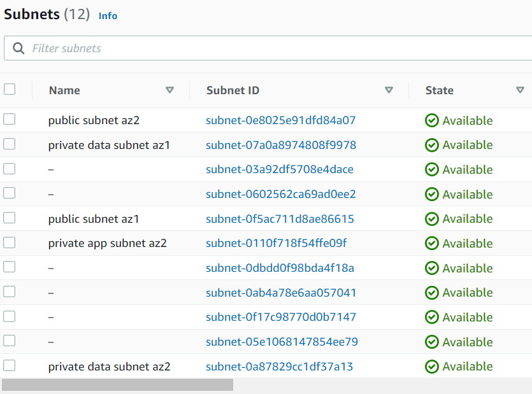
Task: Click the State column header
Action: pyautogui.click(x=439, y=90)
